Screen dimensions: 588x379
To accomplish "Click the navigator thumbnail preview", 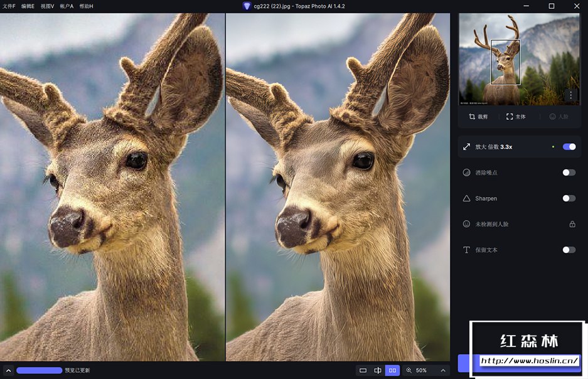I will (520, 59).
